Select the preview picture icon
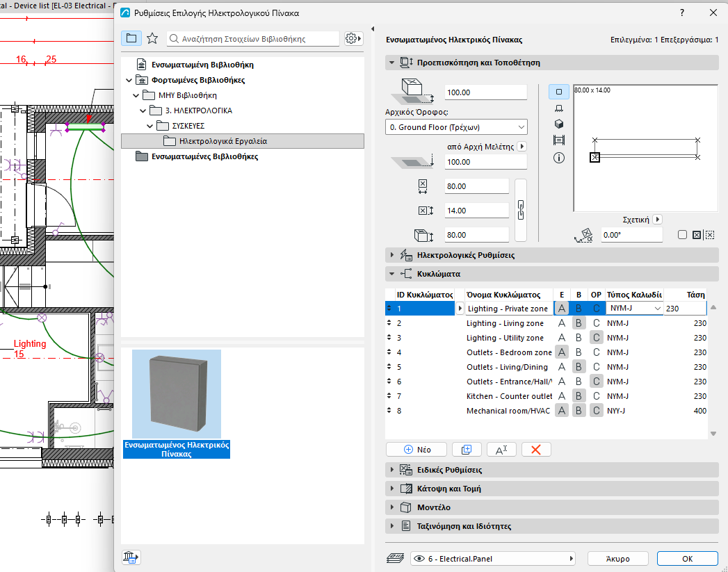The height and width of the screenshot is (572, 728). click(x=559, y=140)
